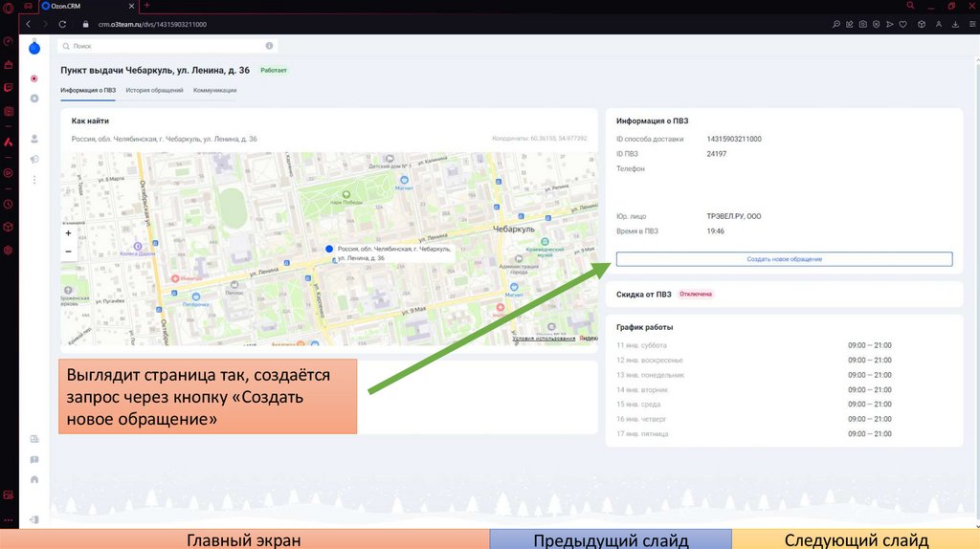Open the megaphone announcements icon
Screen dimensions: 980x549
34,160
